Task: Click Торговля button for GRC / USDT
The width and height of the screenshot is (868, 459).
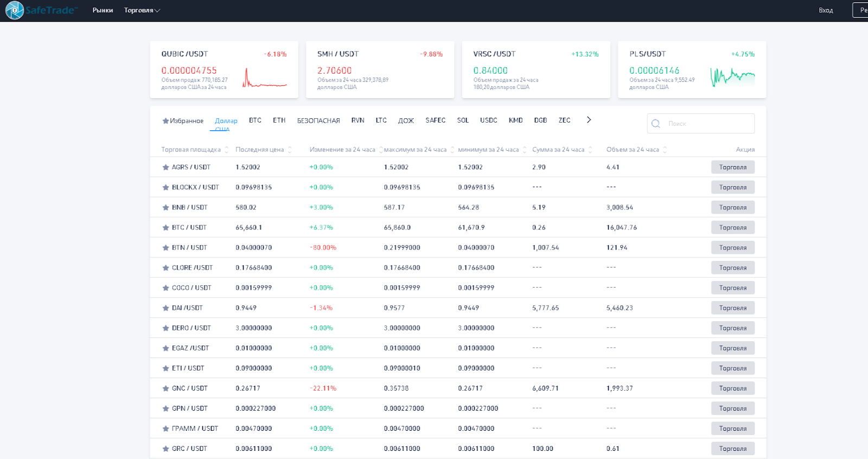Action: point(733,448)
